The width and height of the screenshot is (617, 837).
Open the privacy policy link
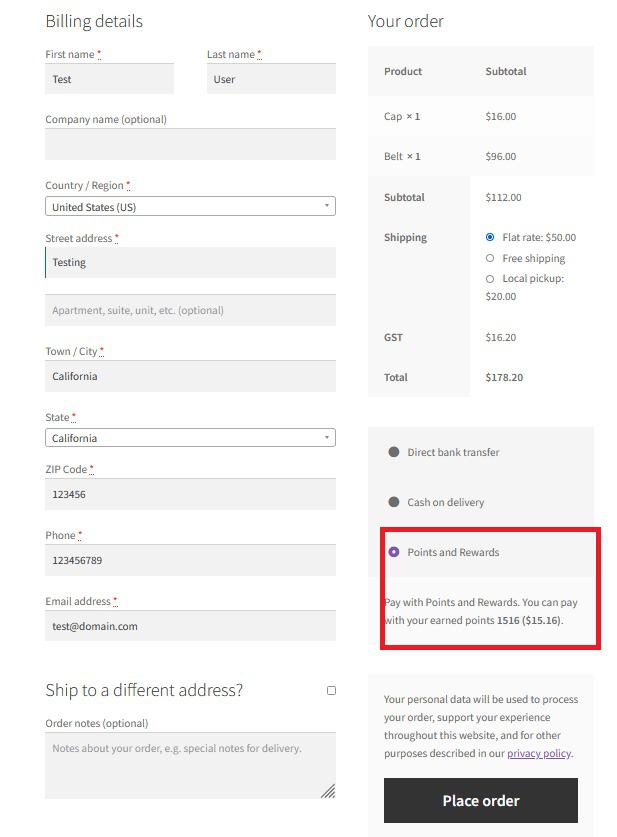coord(538,753)
